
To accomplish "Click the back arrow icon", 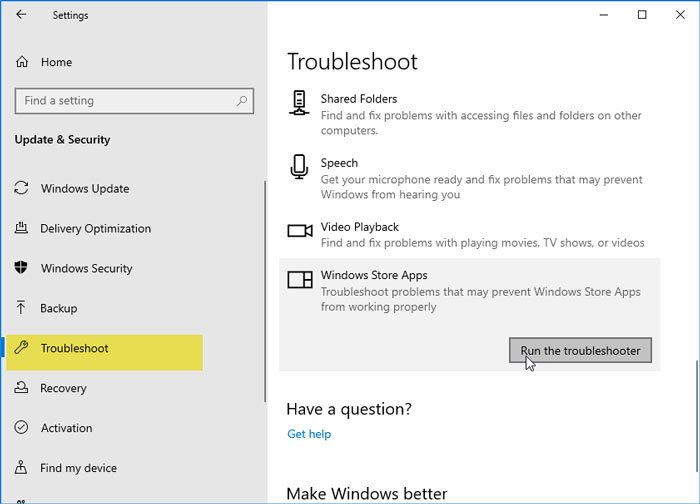I will 21,15.
